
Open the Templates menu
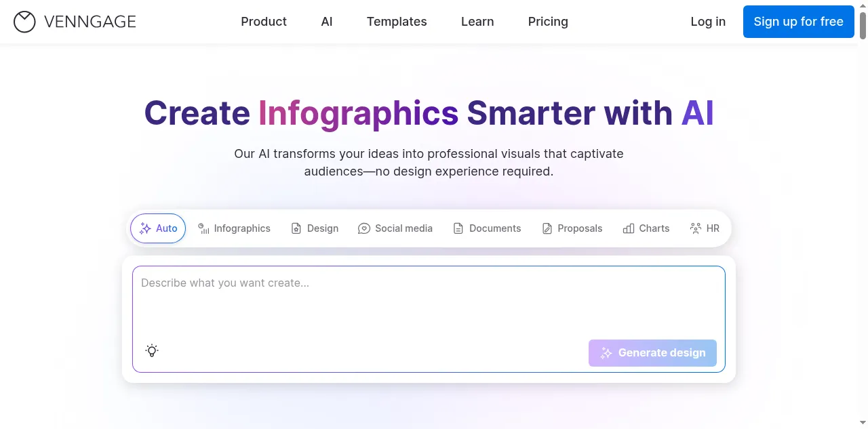coord(397,22)
